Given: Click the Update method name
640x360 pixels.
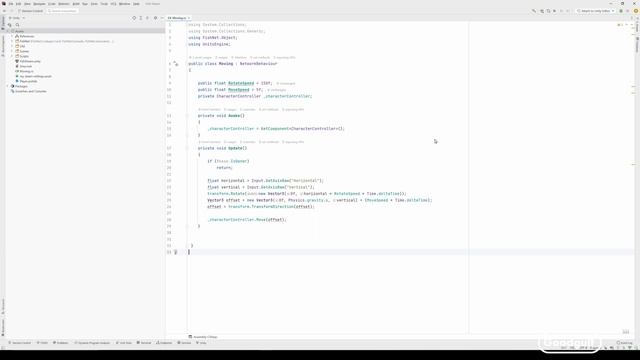Looking at the screenshot, I should 236,148.
